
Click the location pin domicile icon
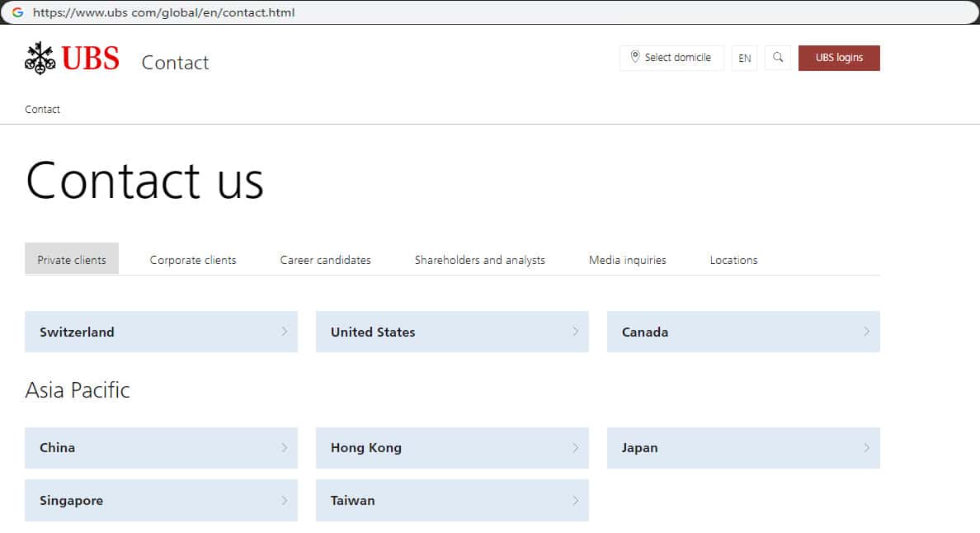pos(634,57)
